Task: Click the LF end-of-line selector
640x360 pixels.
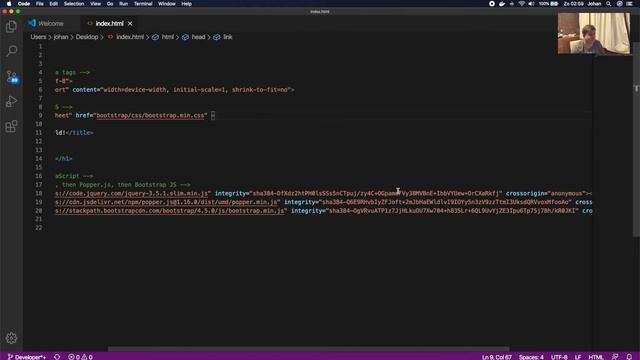Action: [x=578, y=357]
